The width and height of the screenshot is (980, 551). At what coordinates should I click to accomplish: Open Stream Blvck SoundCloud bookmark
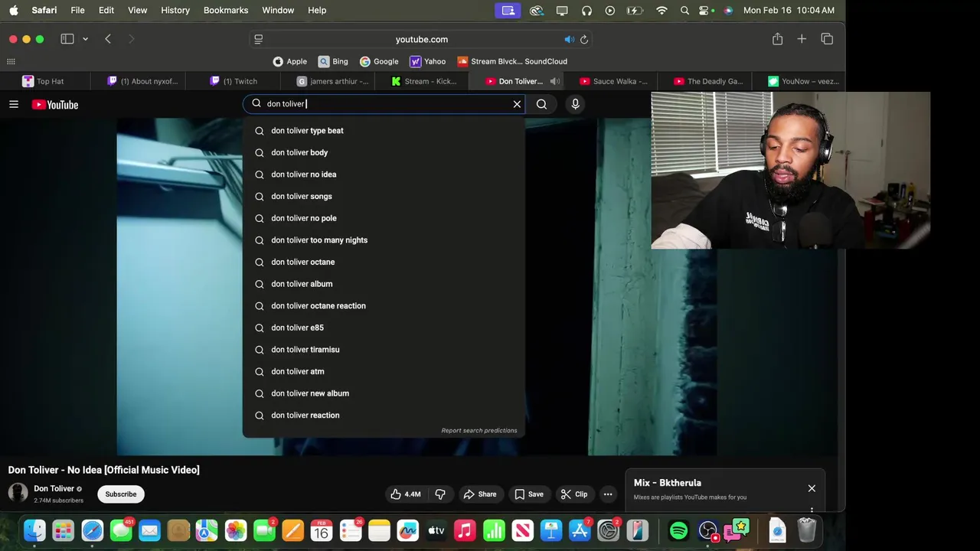pos(512,61)
